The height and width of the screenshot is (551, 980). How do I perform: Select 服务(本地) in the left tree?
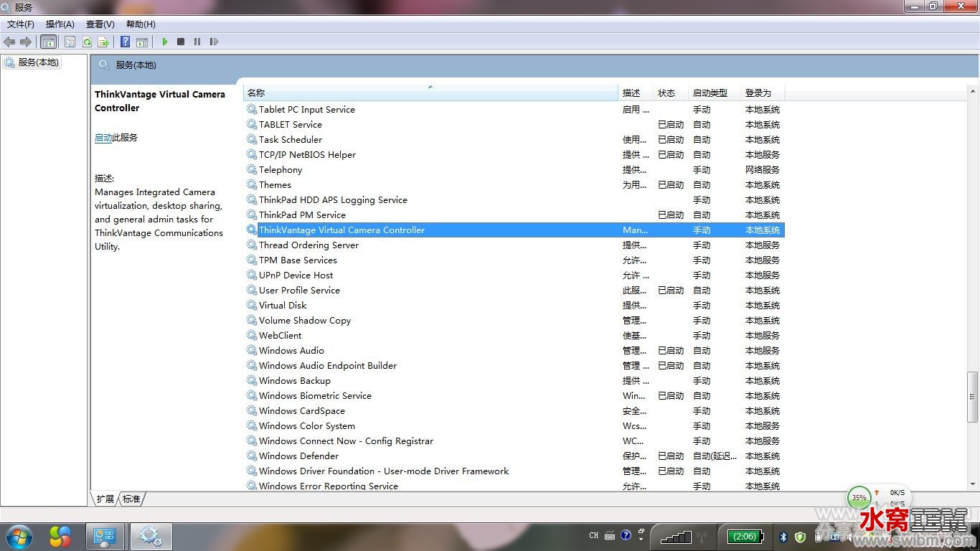point(32,62)
